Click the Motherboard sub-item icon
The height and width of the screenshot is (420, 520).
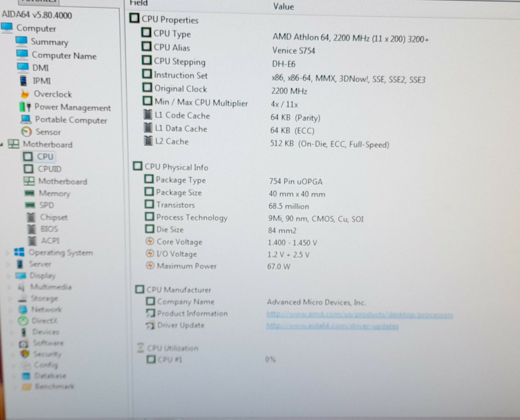29,181
